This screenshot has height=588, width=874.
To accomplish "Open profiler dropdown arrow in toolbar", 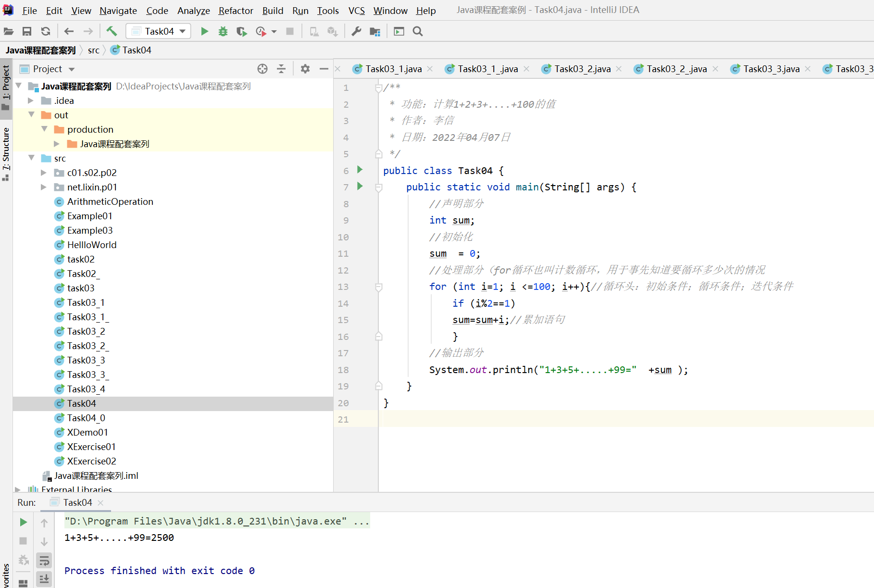I will [274, 32].
